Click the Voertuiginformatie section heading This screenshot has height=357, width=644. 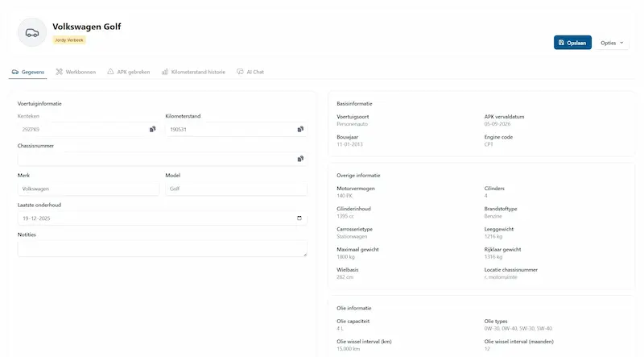(x=39, y=104)
